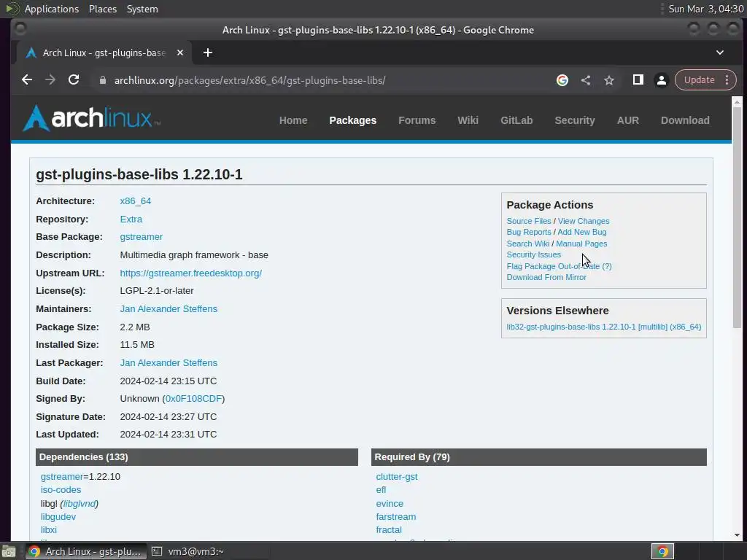
Task: Open Manual Pages link
Action: tap(581, 244)
